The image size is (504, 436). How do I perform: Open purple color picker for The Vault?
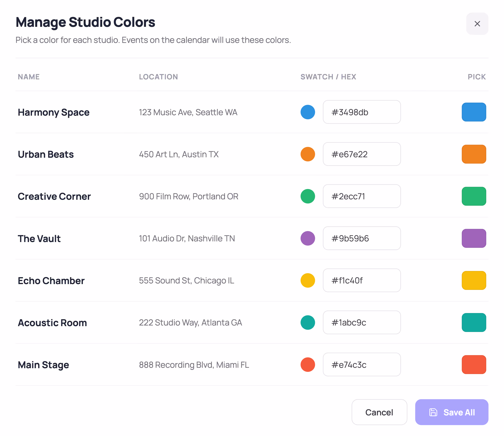pos(474,238)
